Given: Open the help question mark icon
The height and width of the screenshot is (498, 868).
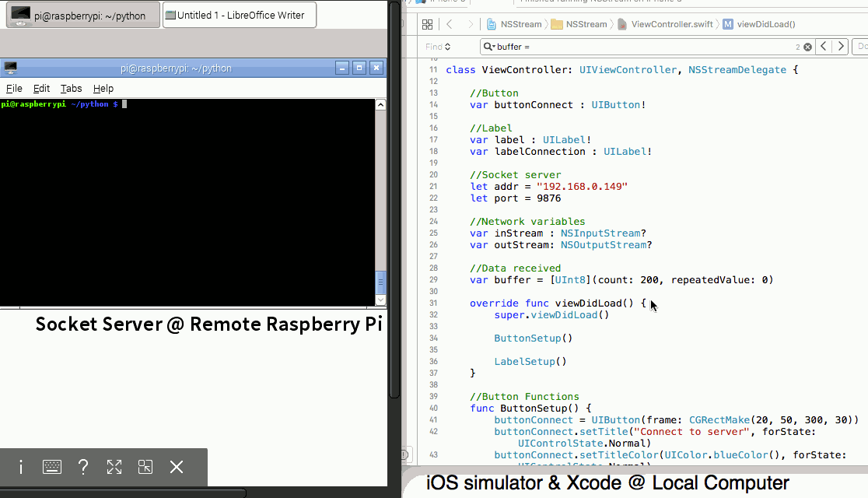Looking at the screenshot, I should pos(83,467).
